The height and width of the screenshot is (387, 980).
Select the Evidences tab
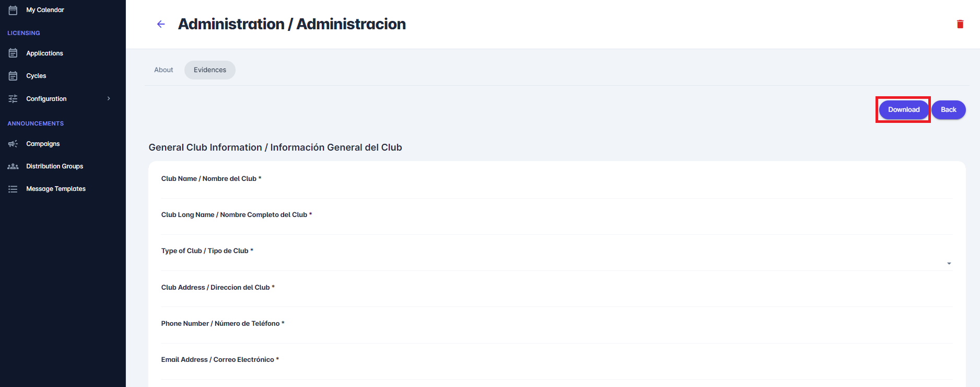click(210, 70)
